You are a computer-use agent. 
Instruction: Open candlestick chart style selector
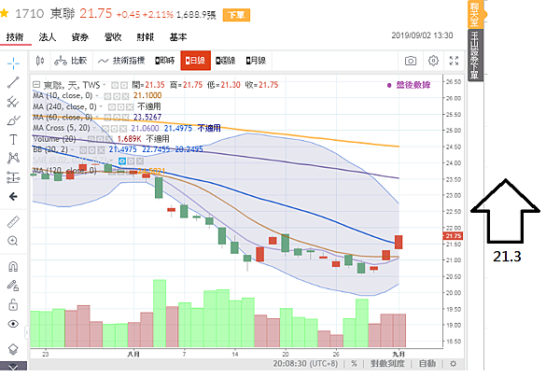pos(40,61)
